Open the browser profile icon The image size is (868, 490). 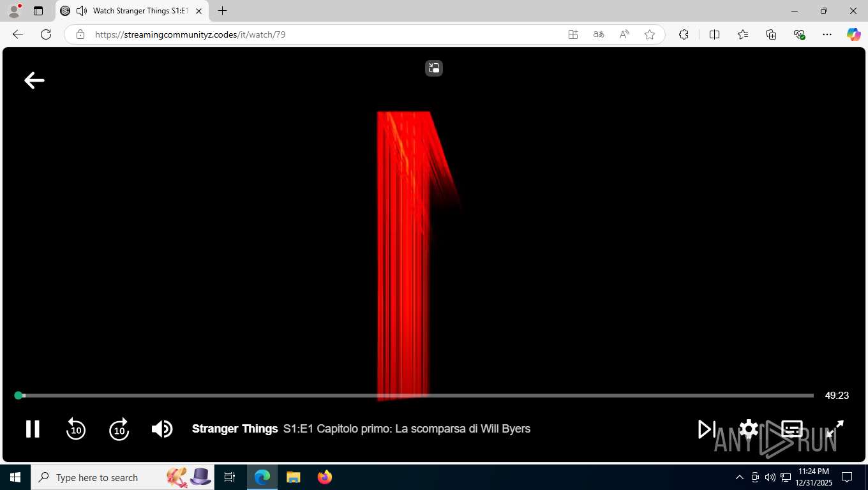pos(13,11)
